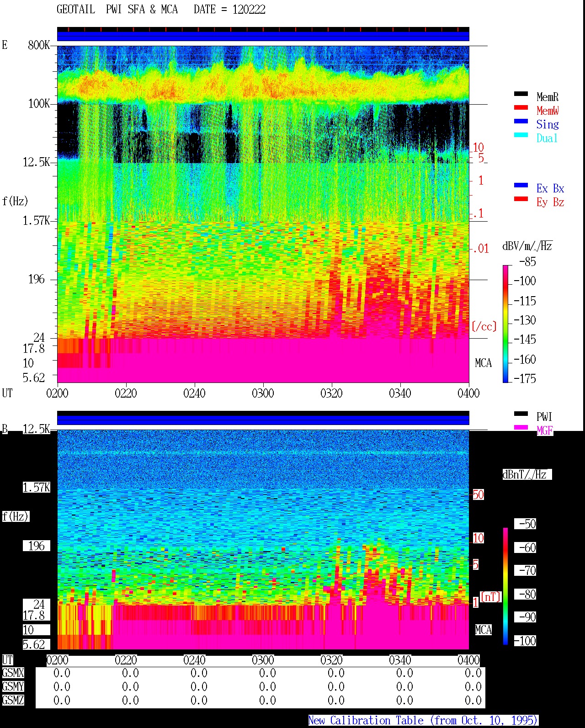
Task: Click the black PWI legend swatch
Action: click(x=521, y=414)
